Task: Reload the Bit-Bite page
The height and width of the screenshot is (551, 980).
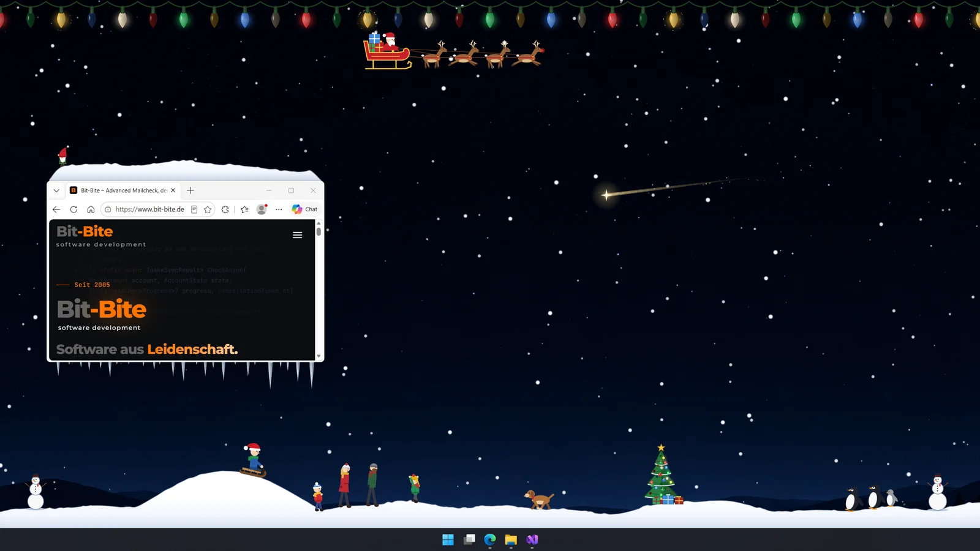Action: pos(73,209)
